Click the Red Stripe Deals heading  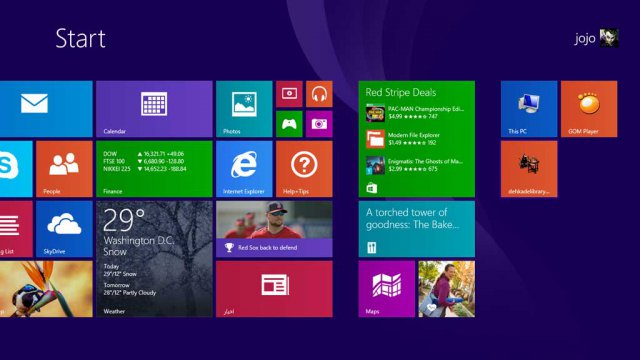[x=400, y=93]
